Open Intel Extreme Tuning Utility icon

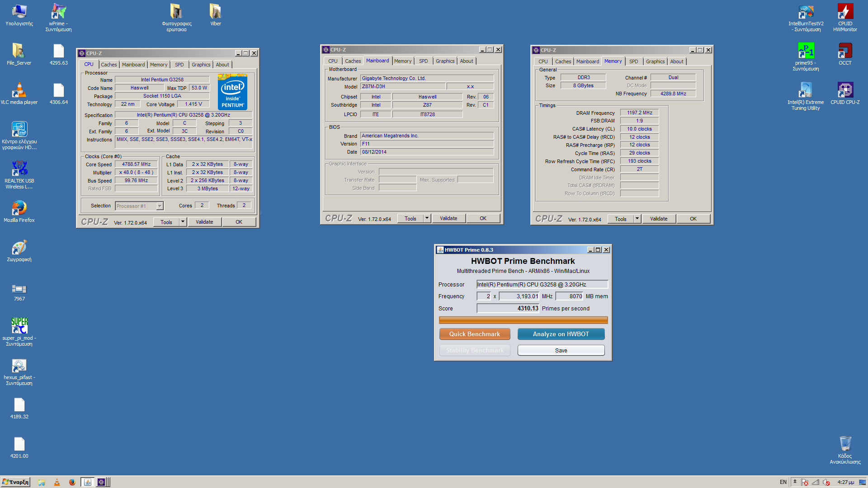pyautogui.click(x=806, y=96)
